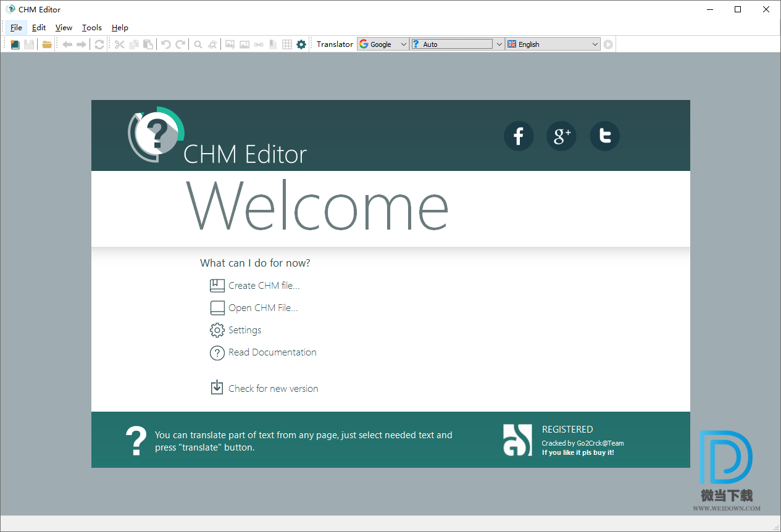Click the REGISTERED status text
Screen dimensions: 781x532
[x=567, y=430]
